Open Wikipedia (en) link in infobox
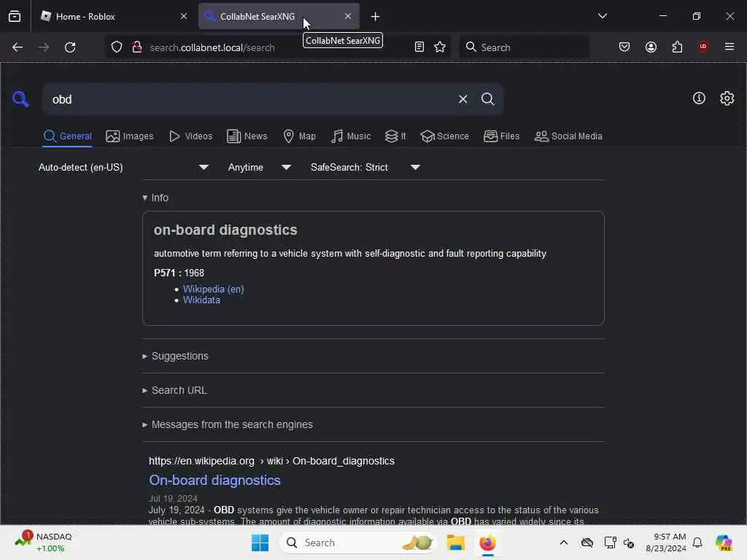This screenshot has height=560, width=747. pos(213,289)
